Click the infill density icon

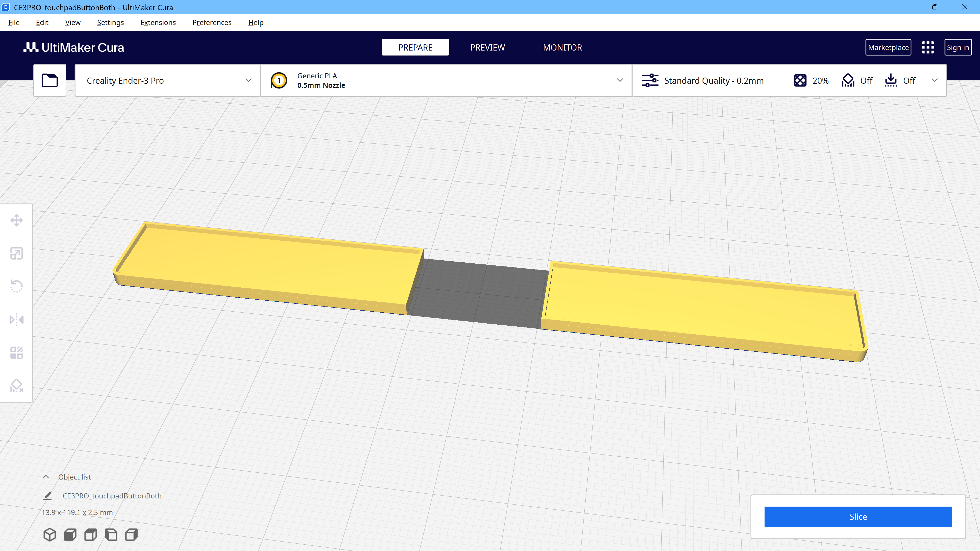tap(800, 80)
